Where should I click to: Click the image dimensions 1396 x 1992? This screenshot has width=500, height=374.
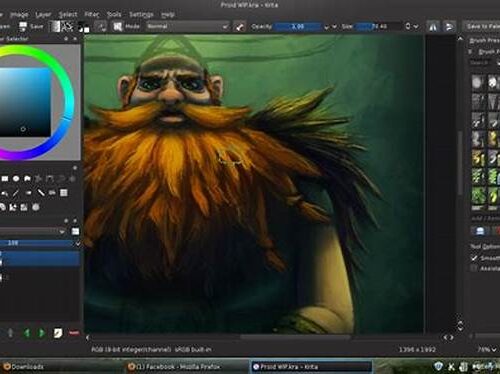click(417, 349)
